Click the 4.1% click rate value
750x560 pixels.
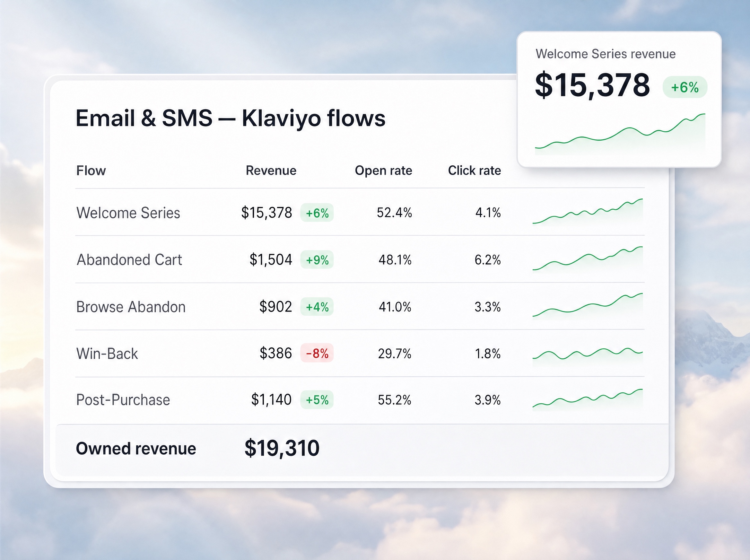point(488,213)
